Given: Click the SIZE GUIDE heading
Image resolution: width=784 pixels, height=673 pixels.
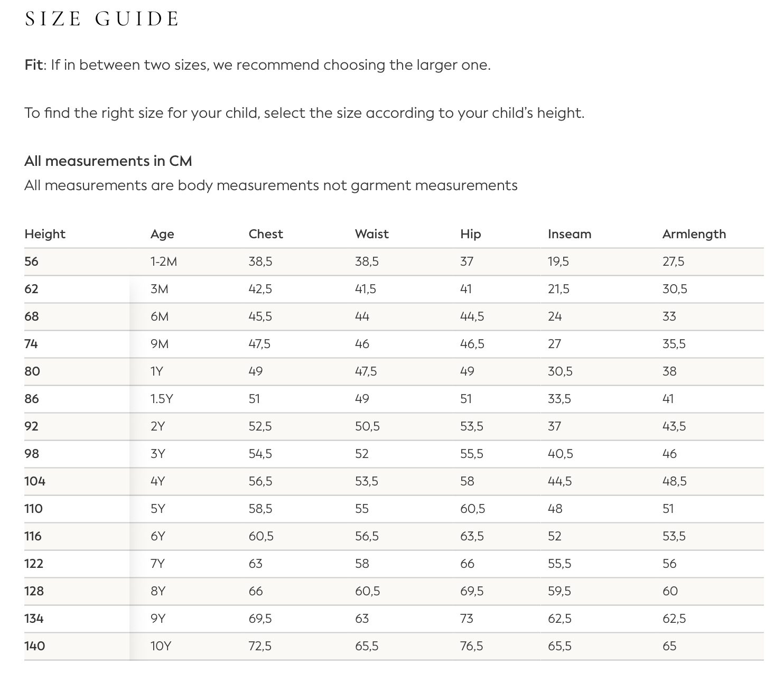Looking at the screenshot, I should tap(102, 19).
